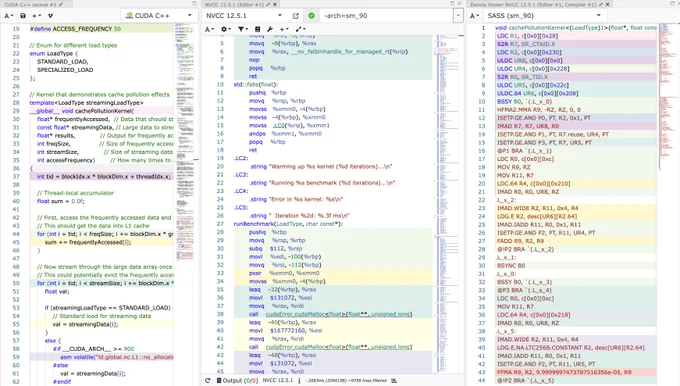
Task: Click the compiler options field with -arch=sm_90
Action: tap(387, 16)
